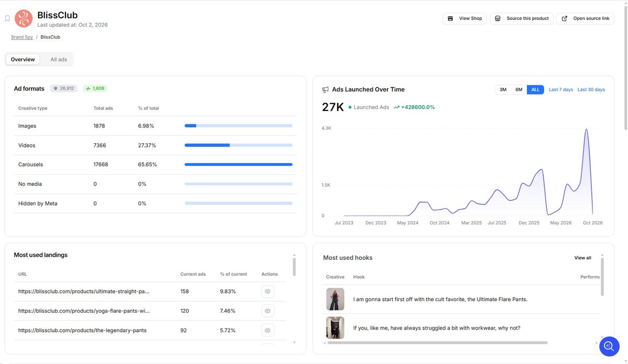
Task: Click Source this product
Action: pyautogui.click(x=522, y=18)
